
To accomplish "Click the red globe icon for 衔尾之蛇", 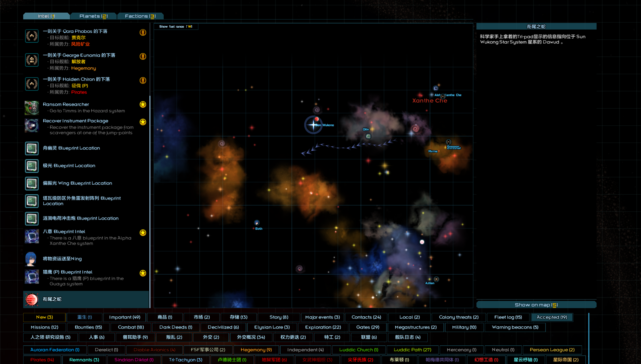I will coord(32,299).
